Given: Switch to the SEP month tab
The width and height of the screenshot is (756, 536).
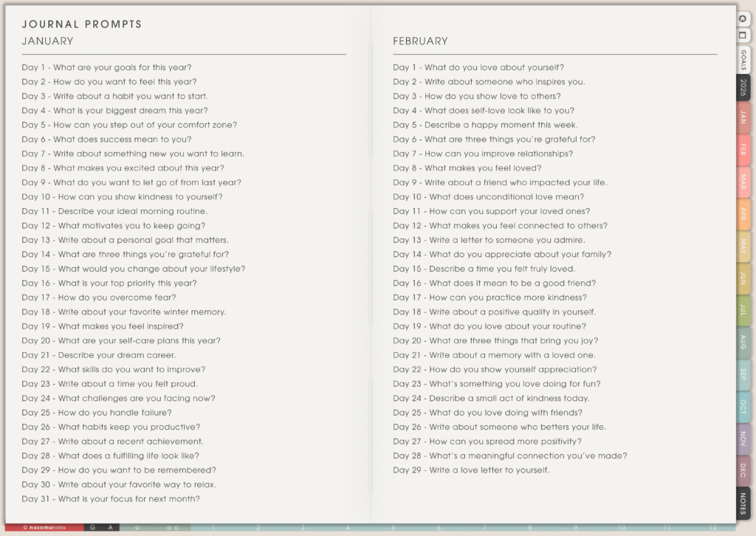Looking at the screenshot, I should coord(743,374).
